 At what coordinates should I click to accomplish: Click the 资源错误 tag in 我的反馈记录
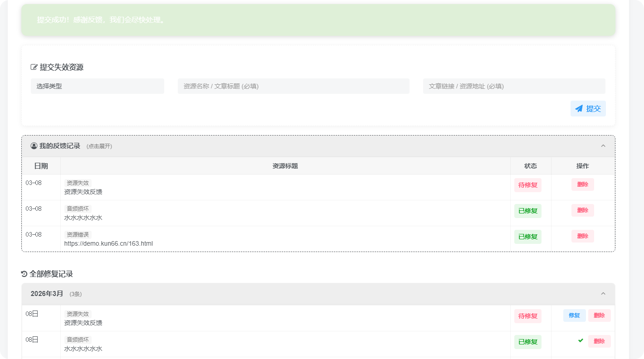78,235
